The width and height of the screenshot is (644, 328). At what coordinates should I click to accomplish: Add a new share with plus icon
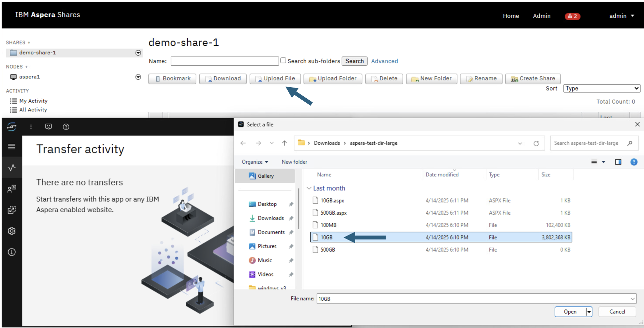(x=29, y=43)
